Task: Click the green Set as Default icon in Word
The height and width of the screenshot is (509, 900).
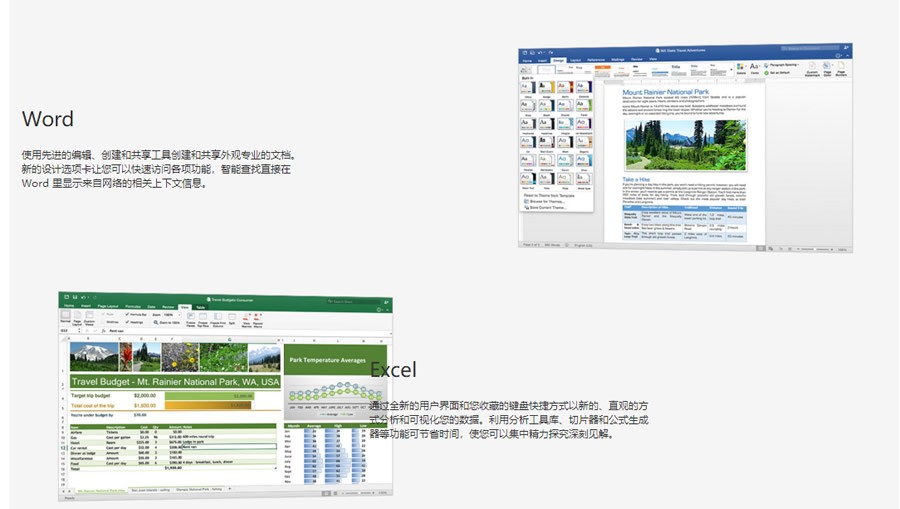Action: tap(766, 73)
